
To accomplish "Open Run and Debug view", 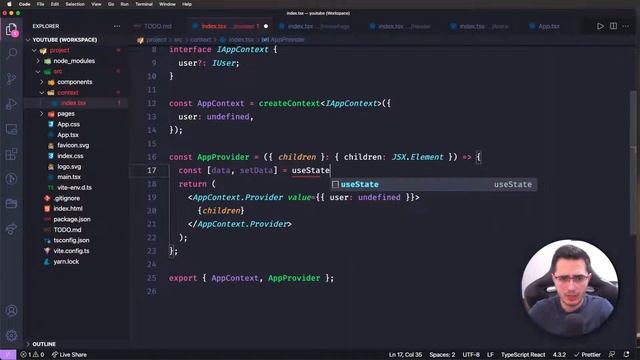I will [x=11, y=104].
